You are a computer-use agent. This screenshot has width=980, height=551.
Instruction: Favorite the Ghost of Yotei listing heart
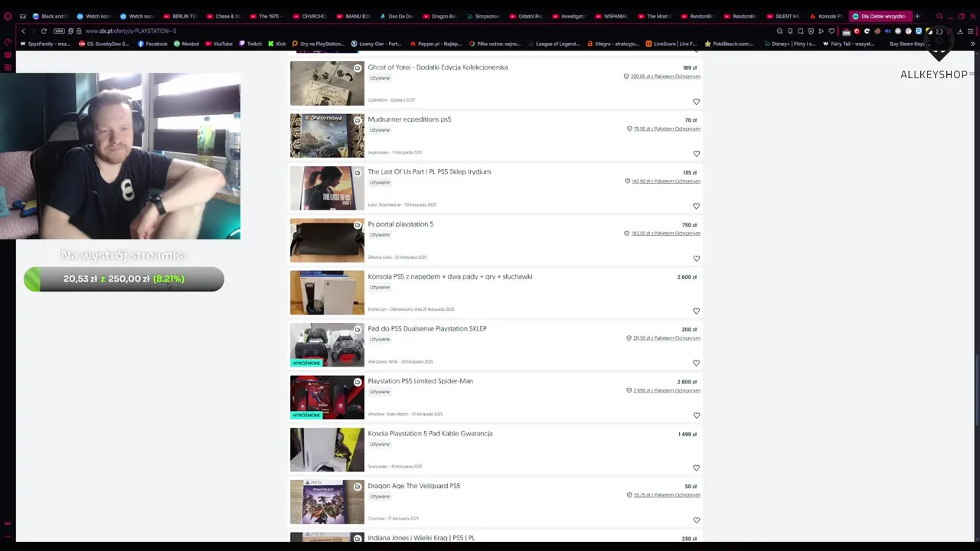pyautogui.click(x=696, y=102)
